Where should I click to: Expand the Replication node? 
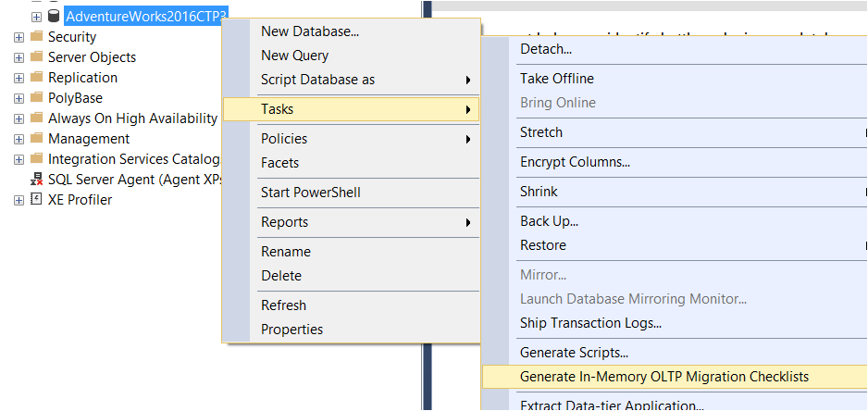pos(19,78)
